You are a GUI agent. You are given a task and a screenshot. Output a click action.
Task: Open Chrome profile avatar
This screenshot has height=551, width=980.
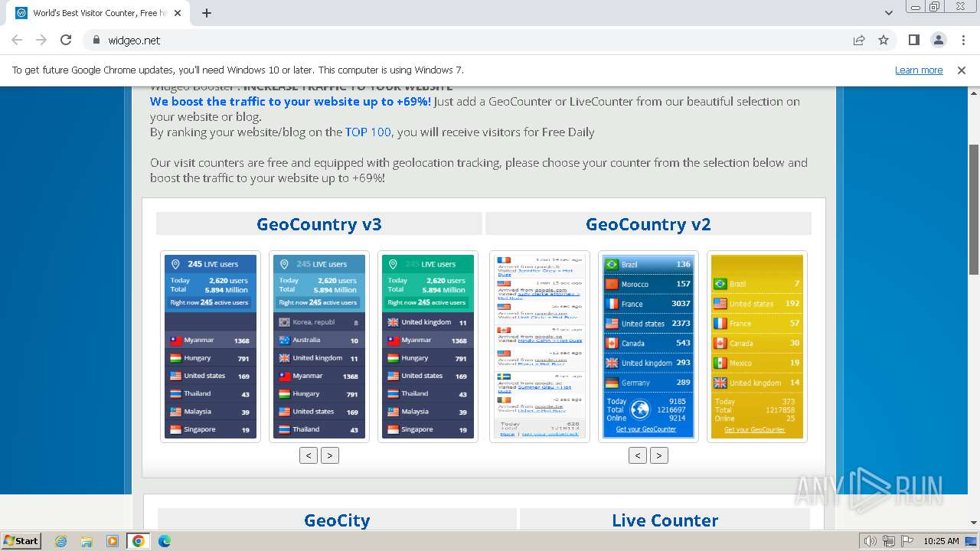[x=939, y=40]
